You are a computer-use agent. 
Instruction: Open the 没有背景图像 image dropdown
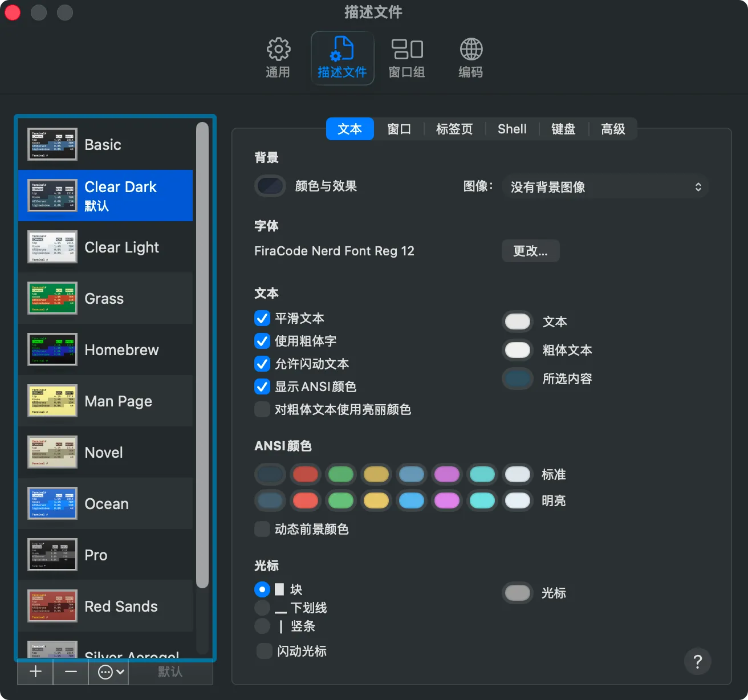tap(605, 186)
